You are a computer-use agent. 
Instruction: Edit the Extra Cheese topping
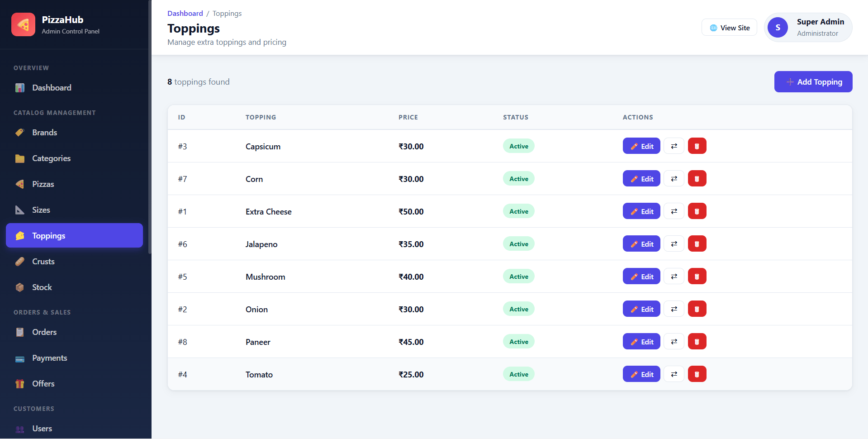[x=641, y=211]
